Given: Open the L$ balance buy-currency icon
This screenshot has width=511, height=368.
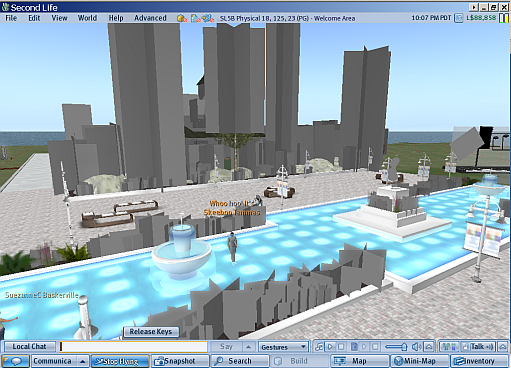Looking at the screenshot, I should [x=459, y=18].
